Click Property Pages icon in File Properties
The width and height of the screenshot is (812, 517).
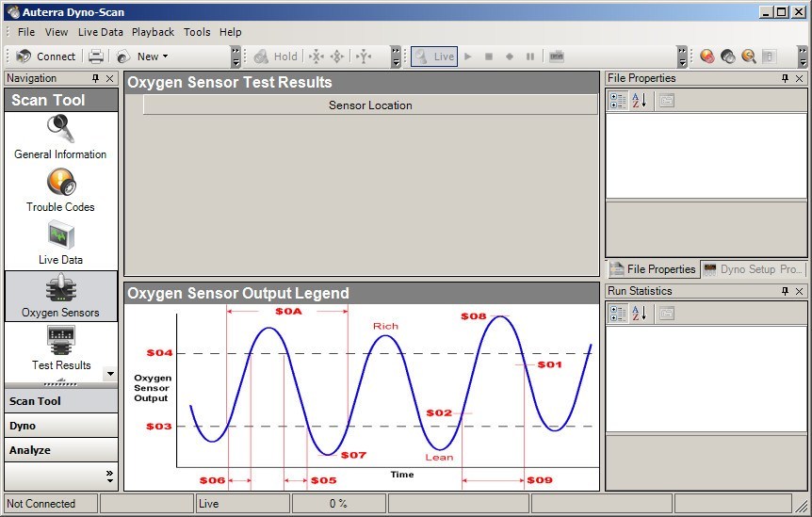click(667, 101)
